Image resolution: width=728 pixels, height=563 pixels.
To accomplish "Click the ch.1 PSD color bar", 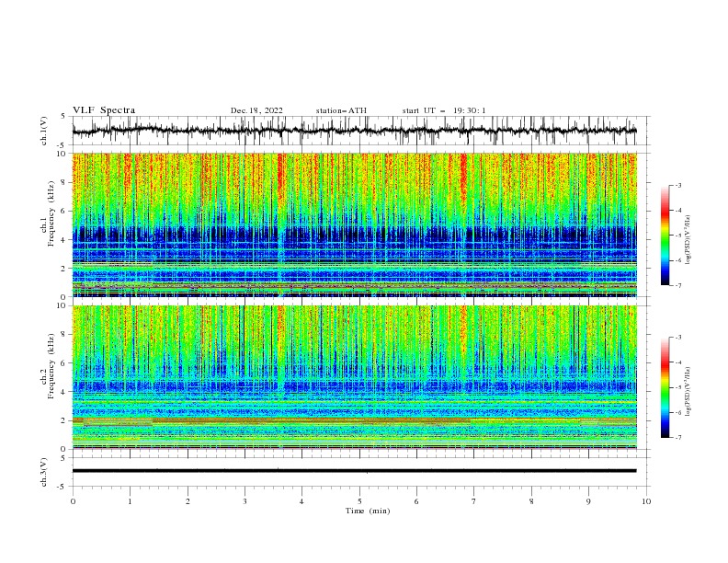I will [x=665, y=236].
